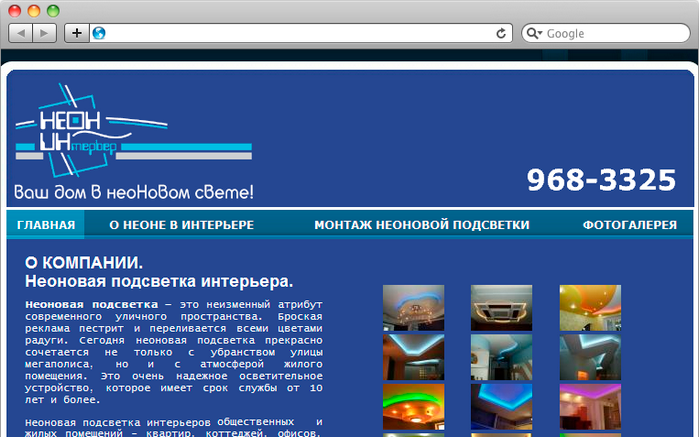Open the search magnifier dropdown in Google field

click(535, 33)
